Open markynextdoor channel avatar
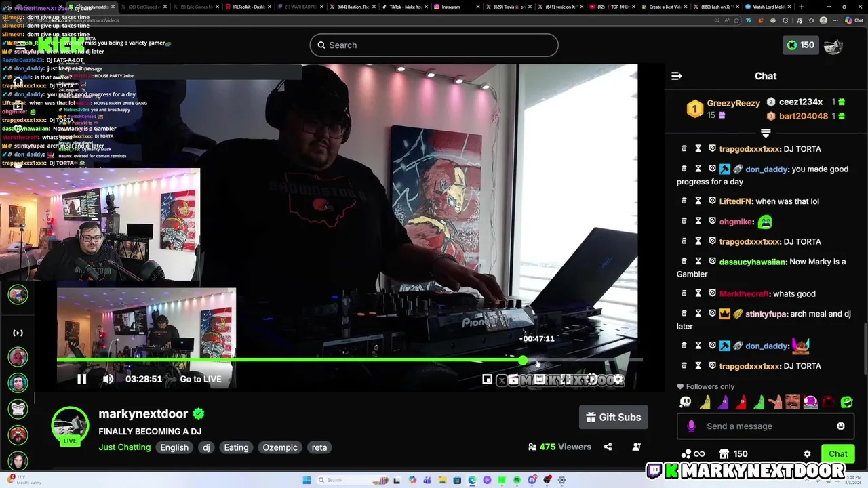Screen dimensions: 868x488 pyautogui.click(x=70, y=425)
